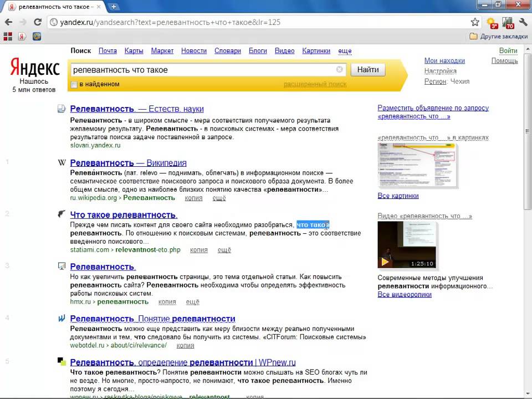Click the slovari.yandex.ru green URL text
532x399 pixels.
[95, 146]
